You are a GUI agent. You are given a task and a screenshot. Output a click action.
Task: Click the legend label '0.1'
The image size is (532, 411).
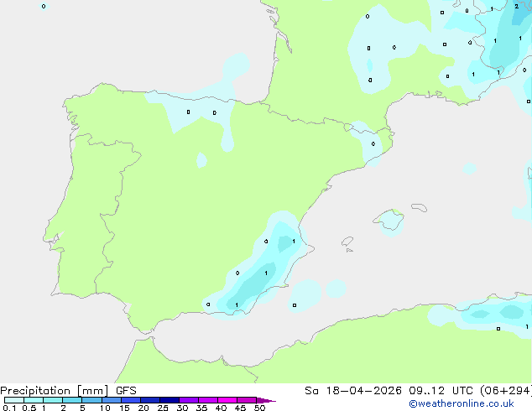point(9,408)
